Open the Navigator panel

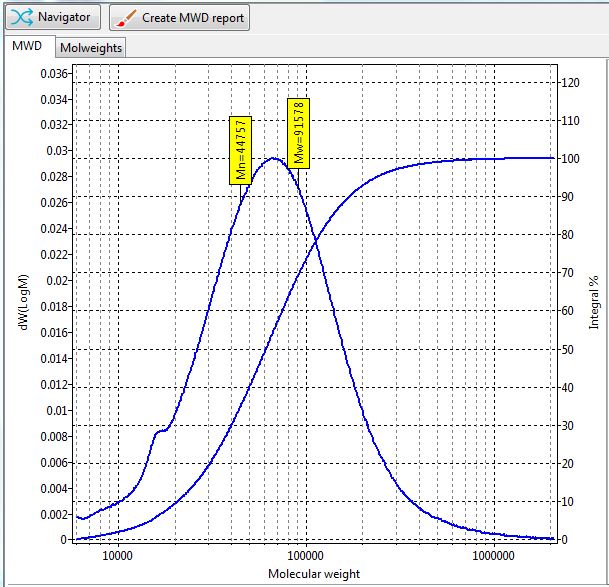53,17
